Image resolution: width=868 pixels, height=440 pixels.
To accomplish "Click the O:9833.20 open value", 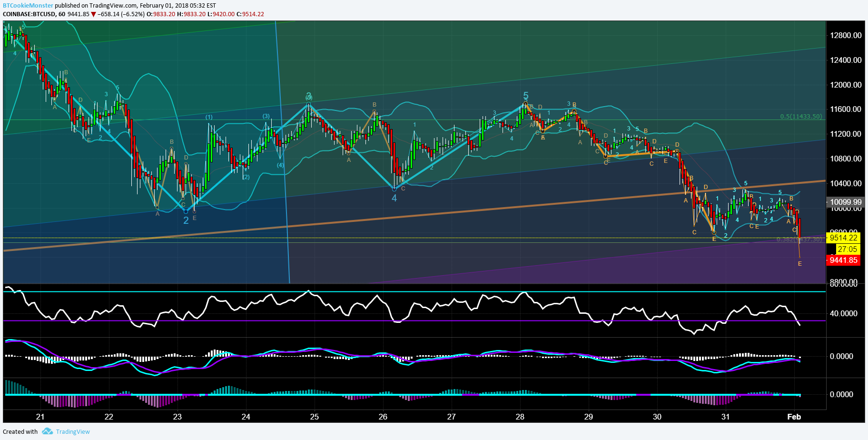I will click(x=161, y=14).
